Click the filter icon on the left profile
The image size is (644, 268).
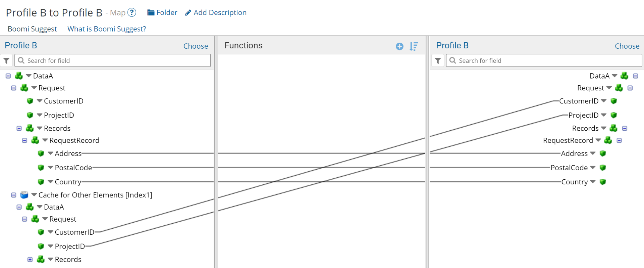[x=6, y=60]
